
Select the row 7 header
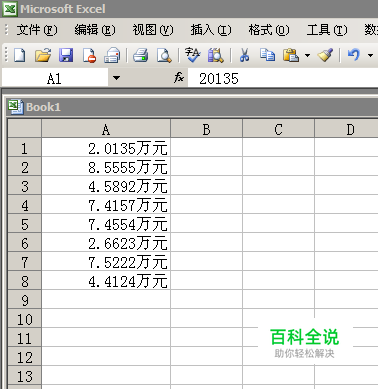25,261
